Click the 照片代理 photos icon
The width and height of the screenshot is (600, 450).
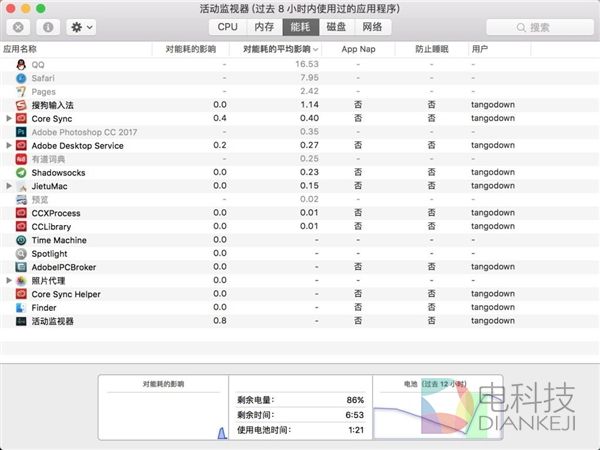click(x=21, y=280)
